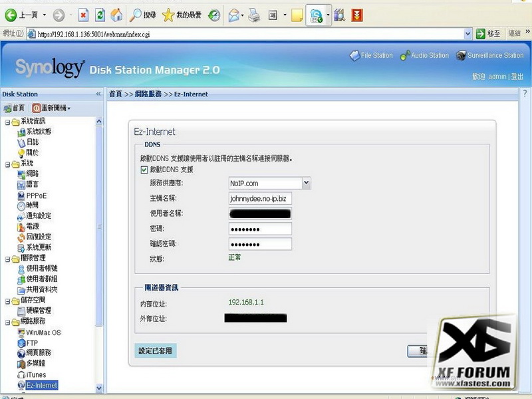Open the browser Home page icon
The image size is (532, 399).
click(116, 15)
